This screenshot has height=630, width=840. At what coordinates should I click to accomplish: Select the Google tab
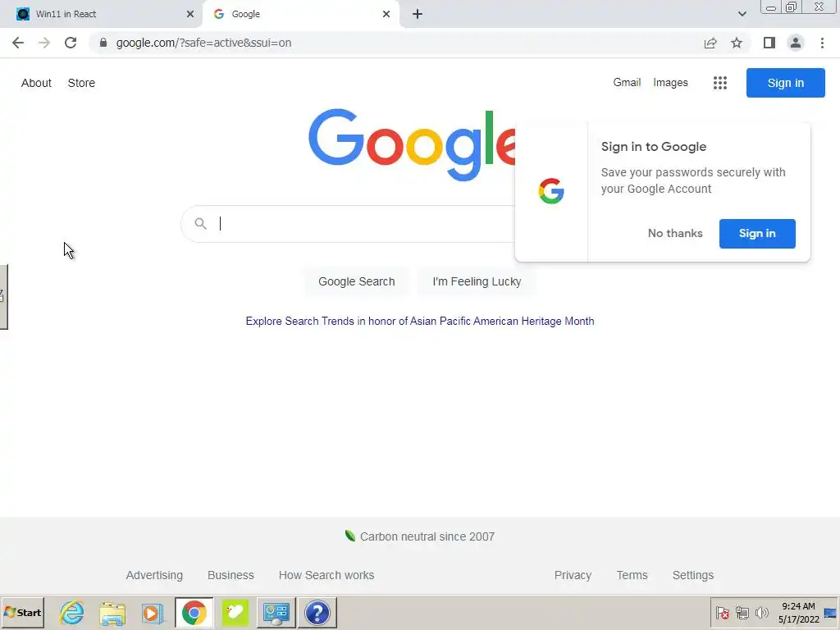pos(300,14)
